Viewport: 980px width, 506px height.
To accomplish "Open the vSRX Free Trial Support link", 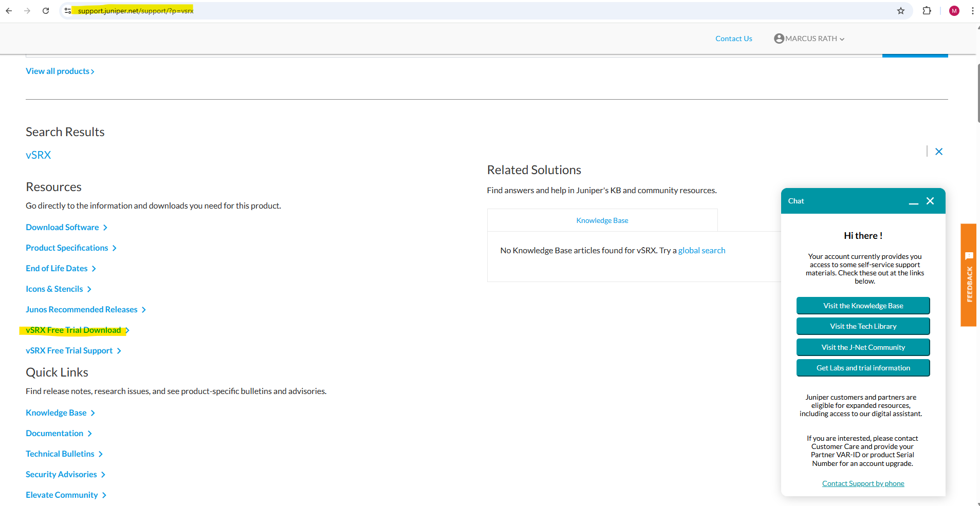I will pos(73,351).
